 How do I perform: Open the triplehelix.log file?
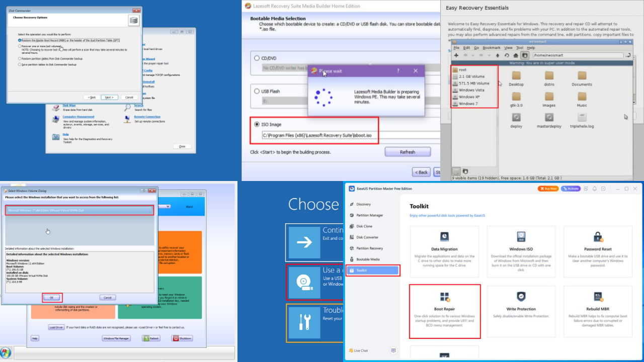click(582, 120)
